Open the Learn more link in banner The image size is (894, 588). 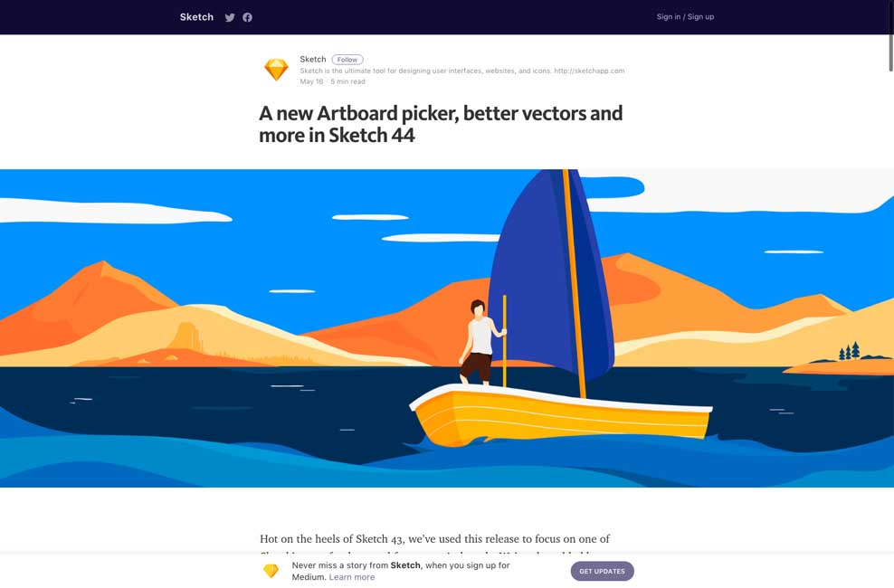(352, 576)
